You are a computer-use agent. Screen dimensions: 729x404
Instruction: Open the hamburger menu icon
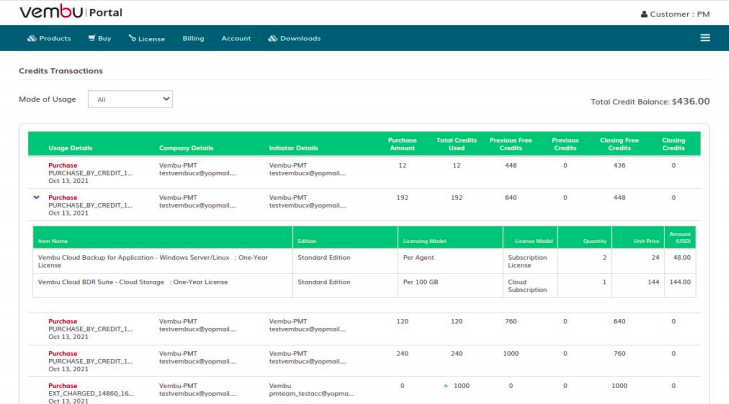pyautogui.click(x=705, y=38)
